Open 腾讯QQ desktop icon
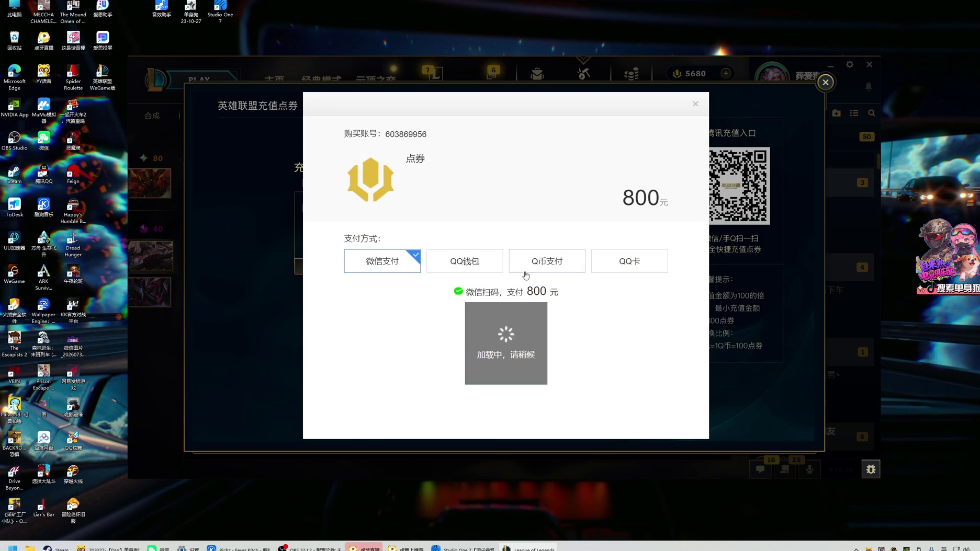 [44, 175]
